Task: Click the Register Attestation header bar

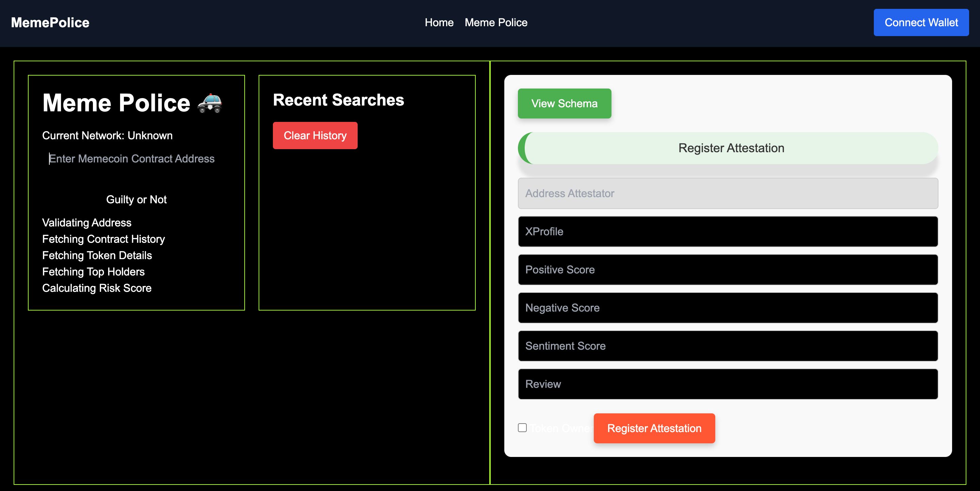Action: 728,148
